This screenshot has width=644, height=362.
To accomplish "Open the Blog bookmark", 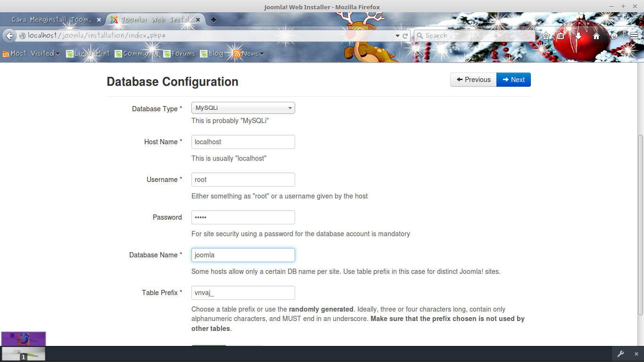I will (x=212, y=54).
